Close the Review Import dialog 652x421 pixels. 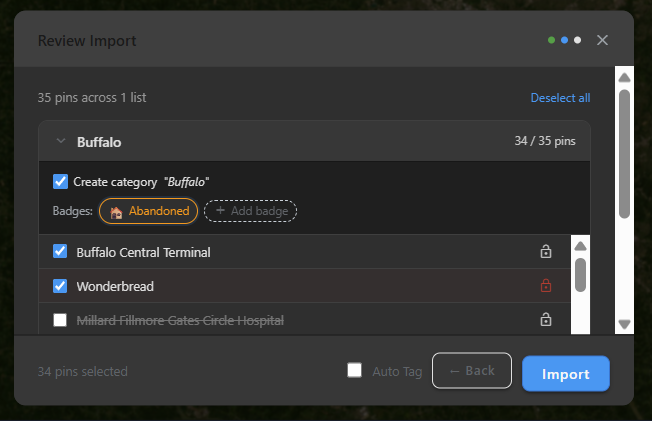[602, 40]
